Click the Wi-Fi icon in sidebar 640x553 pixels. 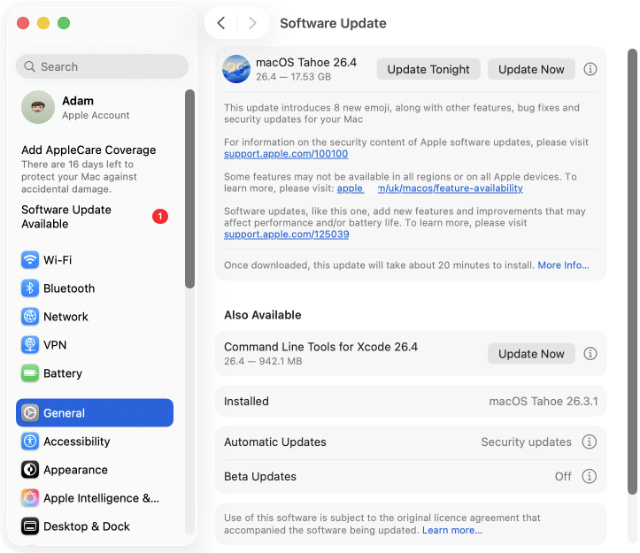tap(30, 260)
